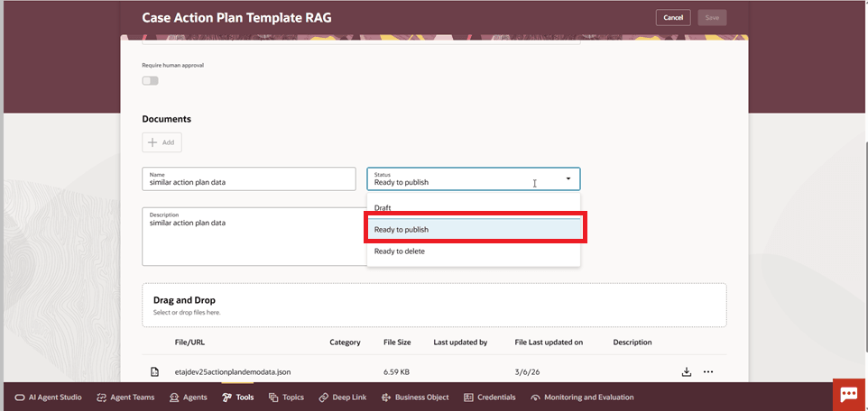
Task: Click the Business Object puzzle icon
Action: coord(386,397)
